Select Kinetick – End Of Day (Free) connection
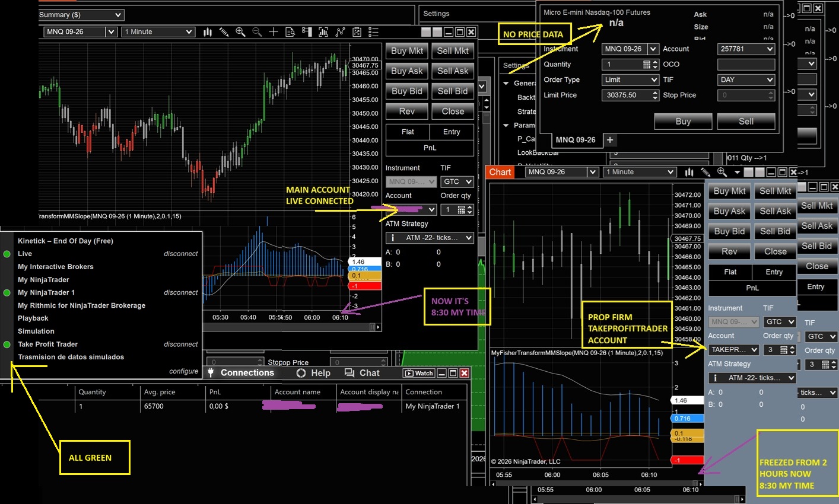Image resolution: width=839 pixels, height=504 pixels. tap(65, 241)
